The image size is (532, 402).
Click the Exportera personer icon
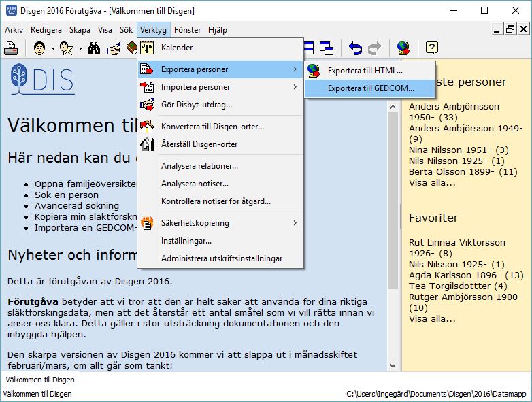(147, 69)
